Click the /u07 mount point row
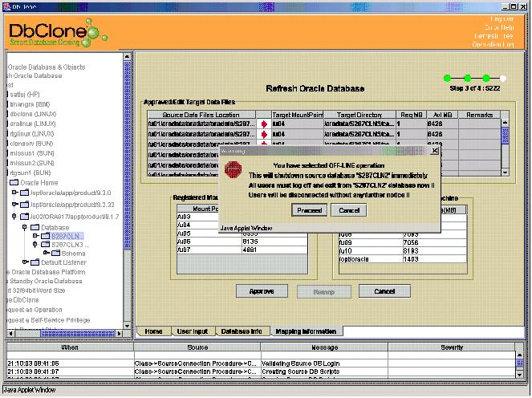 [242, 250]
